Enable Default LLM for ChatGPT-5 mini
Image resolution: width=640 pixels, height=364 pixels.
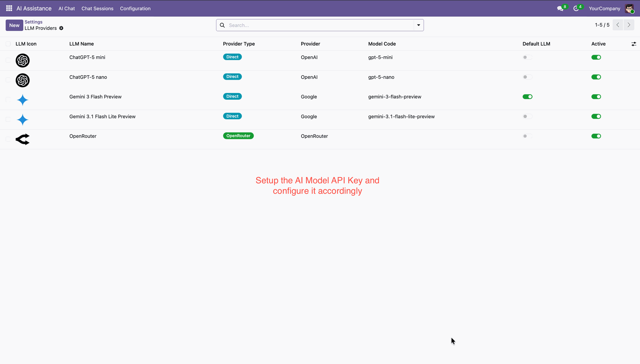point(527,57)
